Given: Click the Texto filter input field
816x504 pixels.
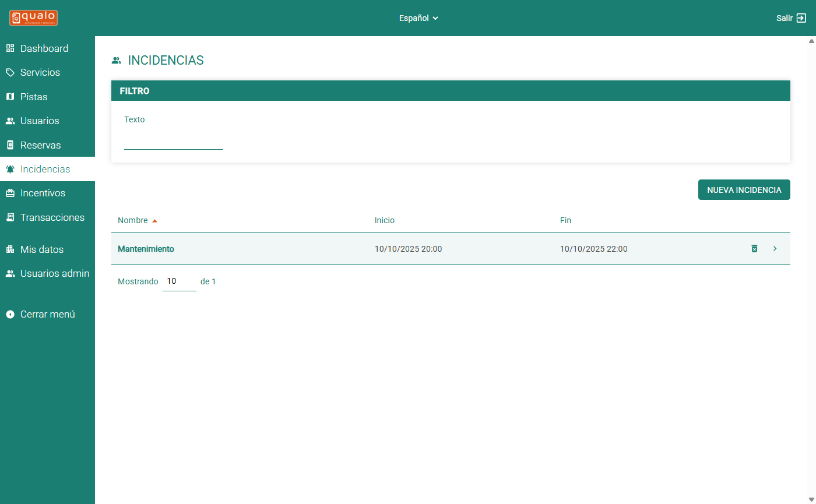Looking at the screenshot, I should pos(173,142).
